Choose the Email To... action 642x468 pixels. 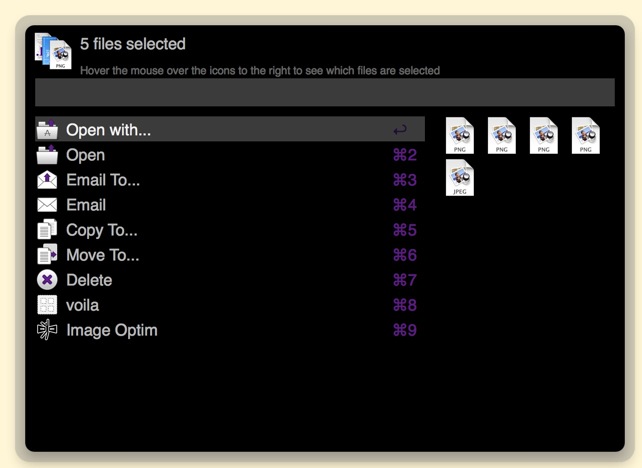click(x=230, y=180)
